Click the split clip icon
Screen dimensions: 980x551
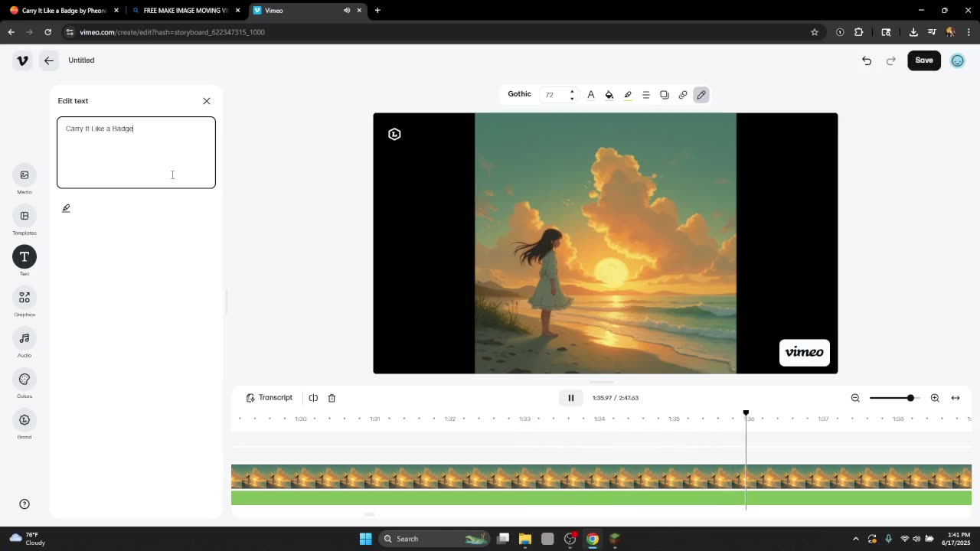click(313, 398)
